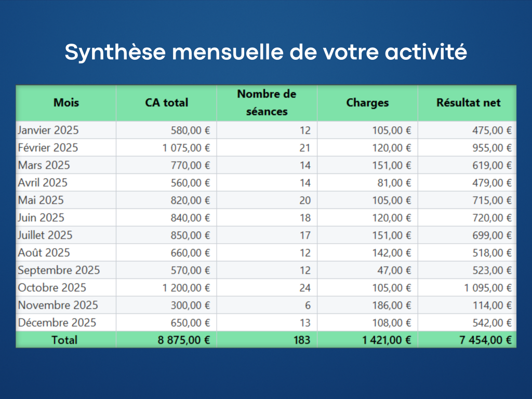Click the "Synthèse mensuelle de votre activité" title

[x=266, y=52]
